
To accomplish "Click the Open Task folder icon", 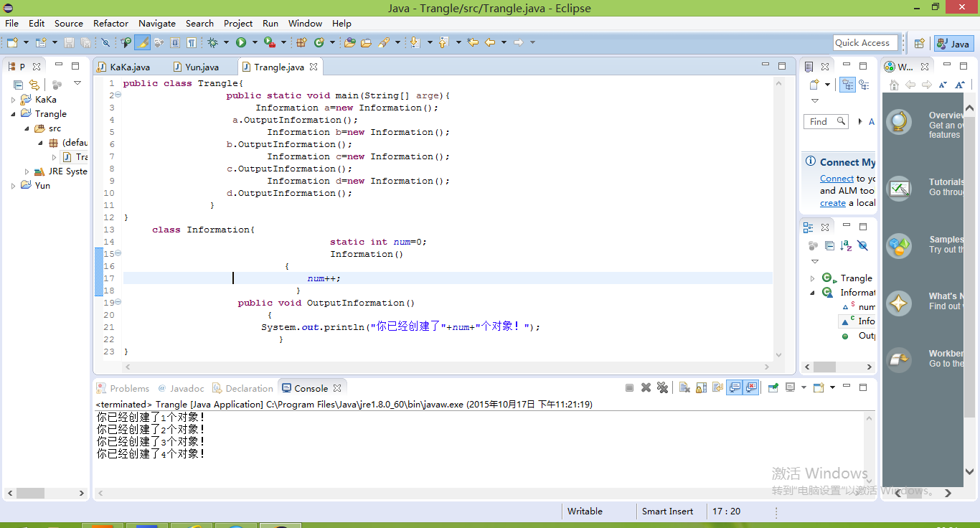I will [366, 43].
